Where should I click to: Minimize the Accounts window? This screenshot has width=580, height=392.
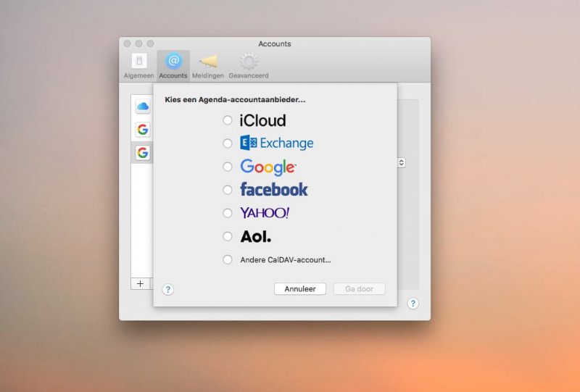coord(138,43)
